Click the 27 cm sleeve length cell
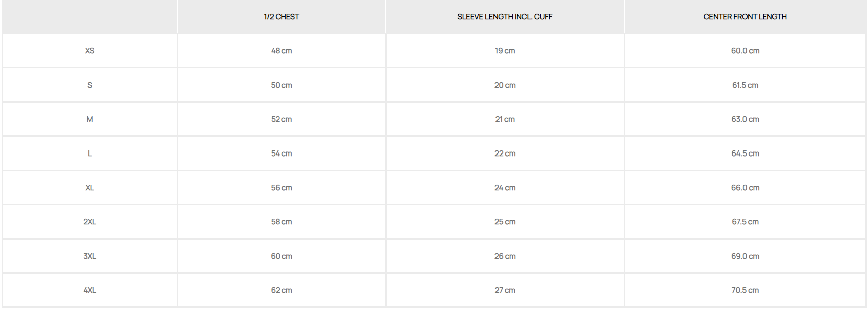This screenshot has height=309, width=868. point(505,290)
